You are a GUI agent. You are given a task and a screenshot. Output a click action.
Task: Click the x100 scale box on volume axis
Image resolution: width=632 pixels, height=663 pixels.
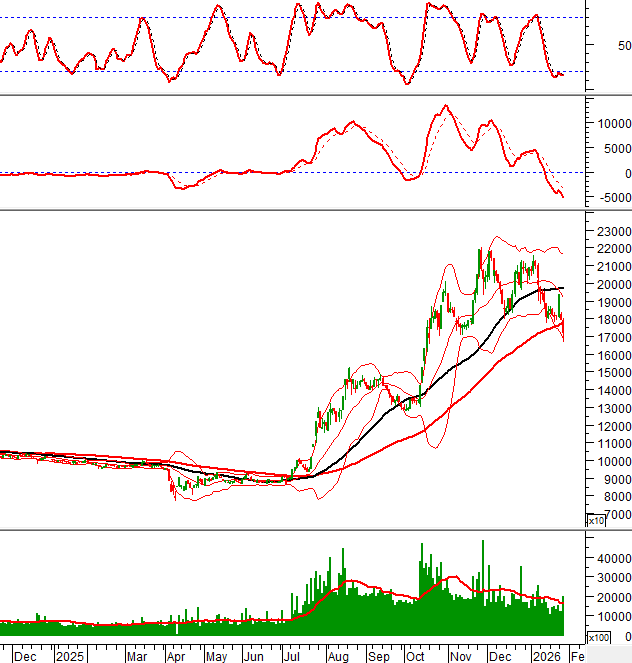coord(598,637)
